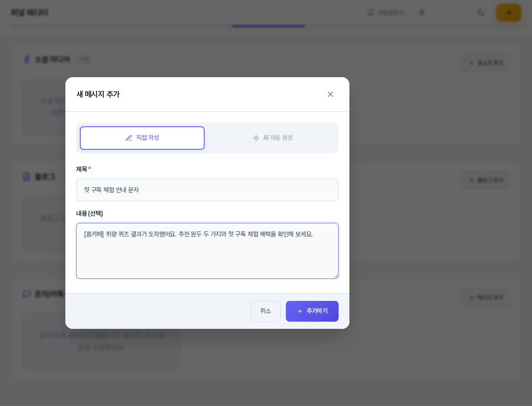
Task: Click the yellow plus button in header
Action: click(508, 13)
